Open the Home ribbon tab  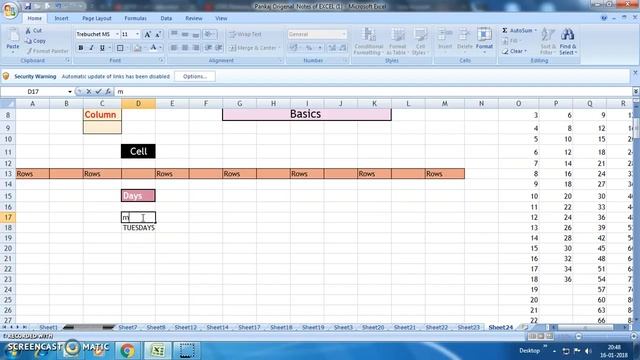tap(34, 18)
